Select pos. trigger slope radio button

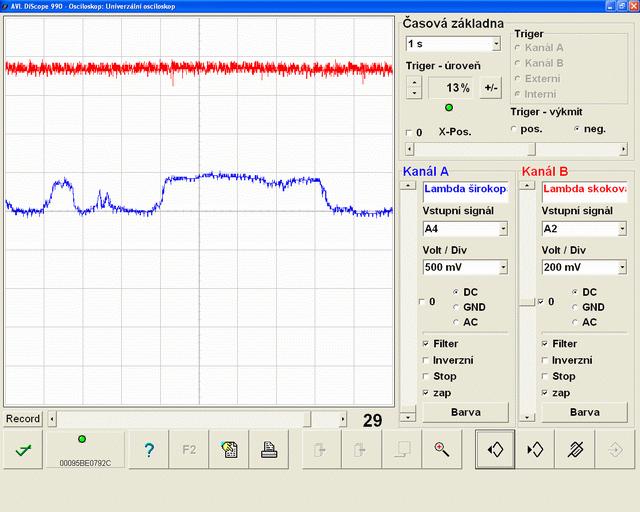(515, 129)
